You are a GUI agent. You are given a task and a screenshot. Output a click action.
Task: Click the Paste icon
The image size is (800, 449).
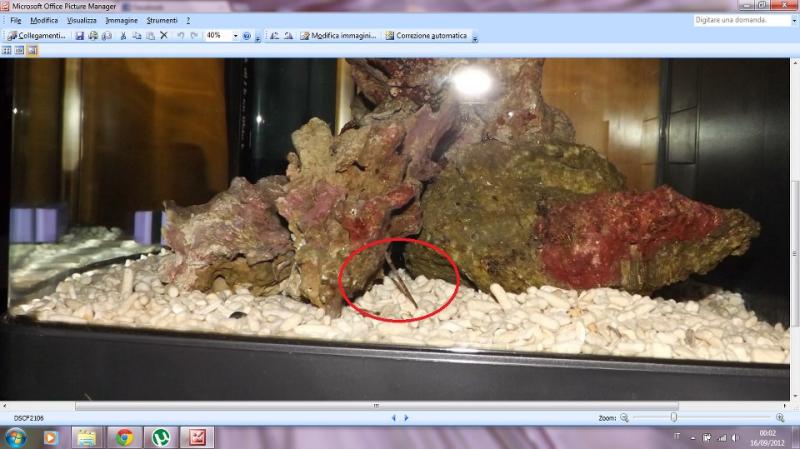[151, 36]
